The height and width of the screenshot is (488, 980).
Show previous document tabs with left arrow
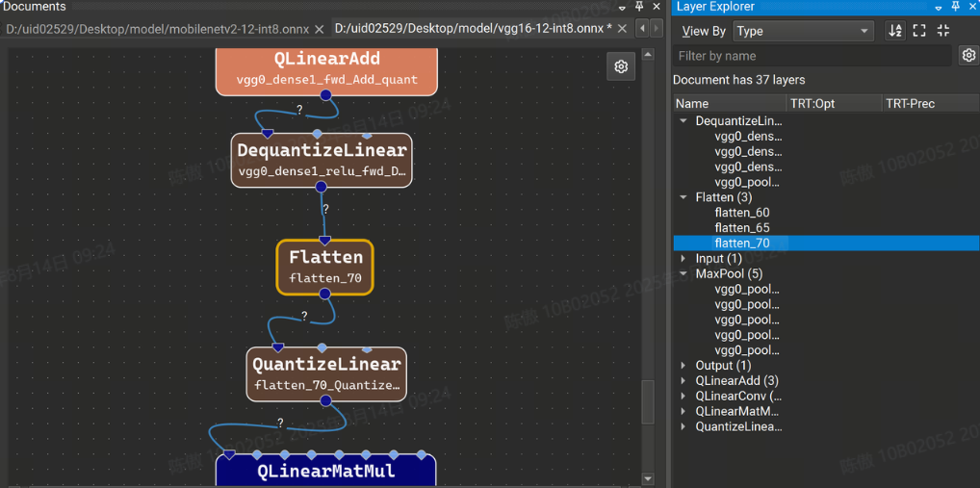[642, 29]
